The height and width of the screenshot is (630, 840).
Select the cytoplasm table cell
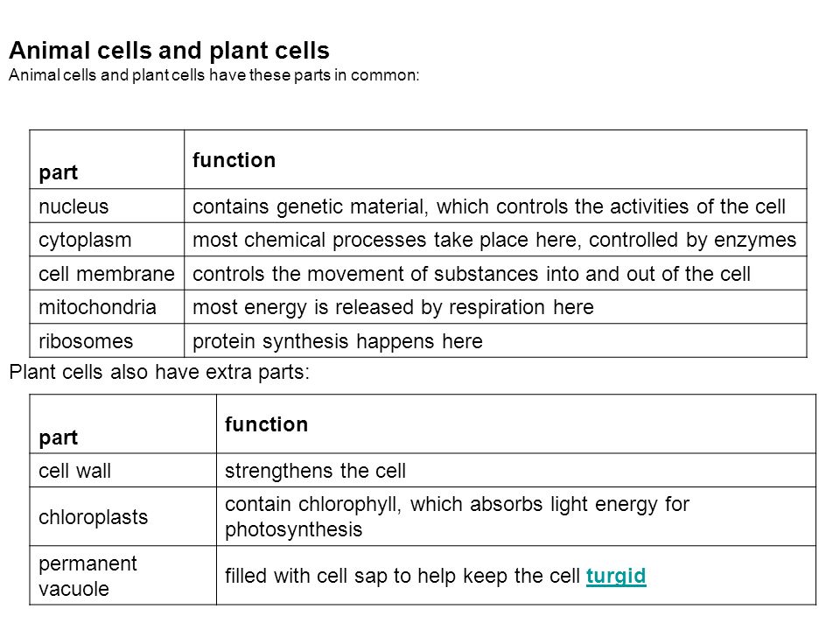(107, 240)
